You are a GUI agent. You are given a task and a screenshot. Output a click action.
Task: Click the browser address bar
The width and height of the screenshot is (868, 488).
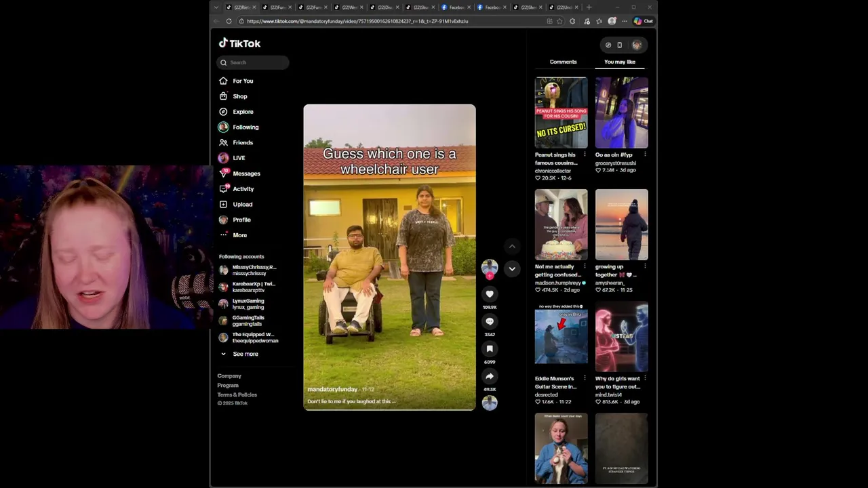click(393, 21)
